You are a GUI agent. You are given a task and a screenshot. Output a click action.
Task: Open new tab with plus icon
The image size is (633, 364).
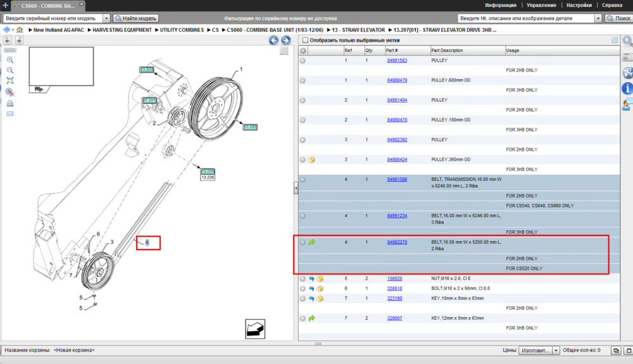pyautogui.click(x=5, y=5)
